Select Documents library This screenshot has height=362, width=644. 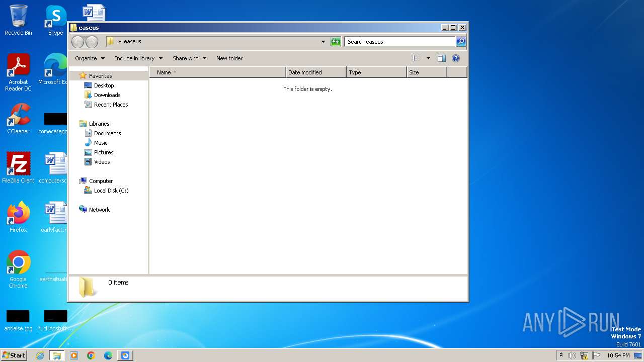click(107, 133)
